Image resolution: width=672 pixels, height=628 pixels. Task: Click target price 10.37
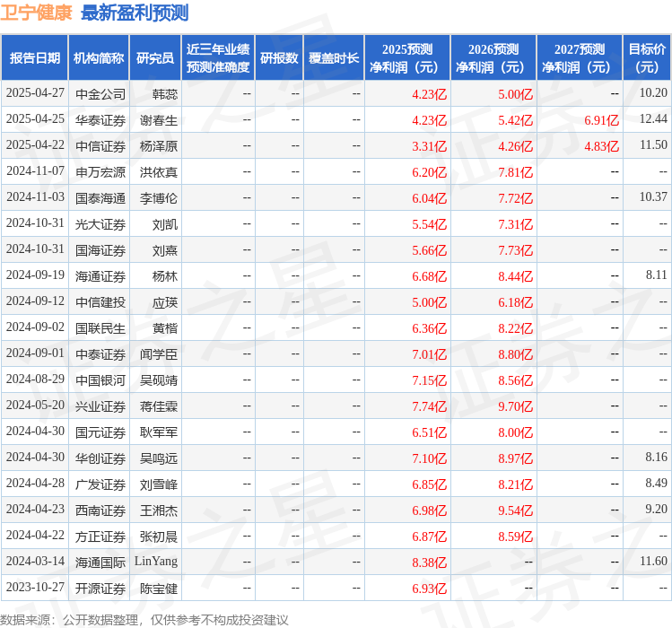tap(653, 196)
